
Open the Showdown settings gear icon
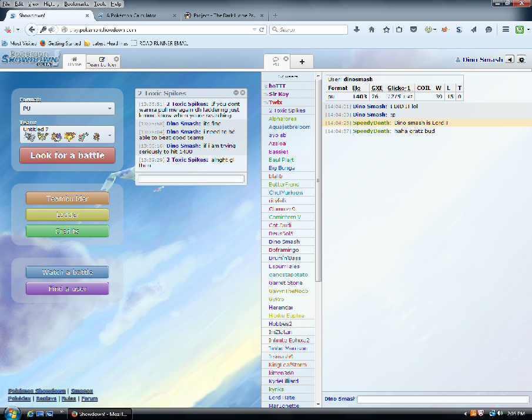tap(521, 60)
